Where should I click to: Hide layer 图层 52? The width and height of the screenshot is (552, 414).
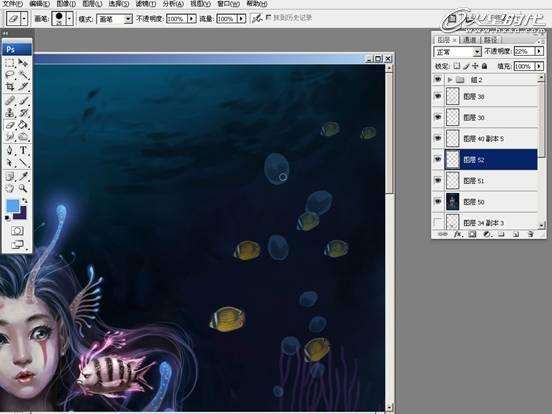click(438, 159)
